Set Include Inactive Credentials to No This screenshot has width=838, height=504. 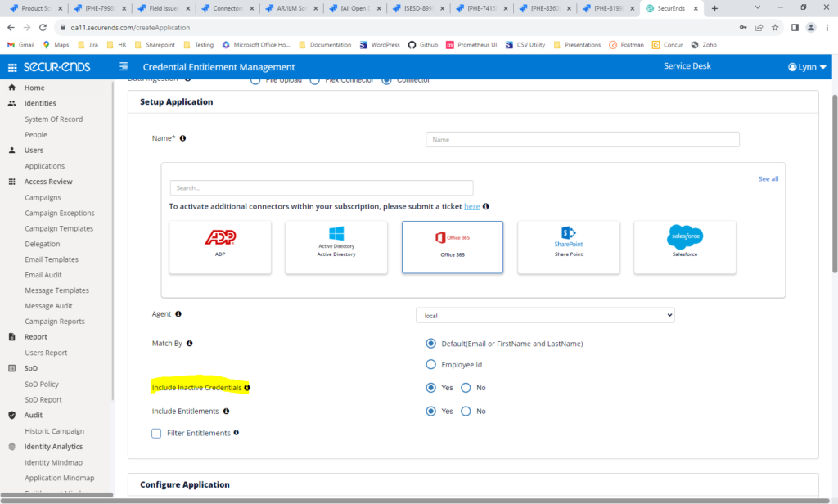(x=466, y=388)
